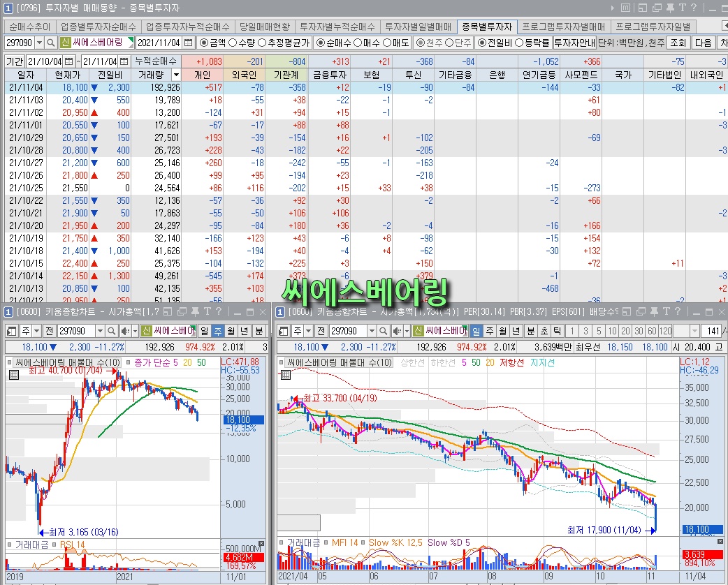The width and height of the screenshot is (728, 585).
Task: Click the green 신 icon in investor window
Action: 65,43
